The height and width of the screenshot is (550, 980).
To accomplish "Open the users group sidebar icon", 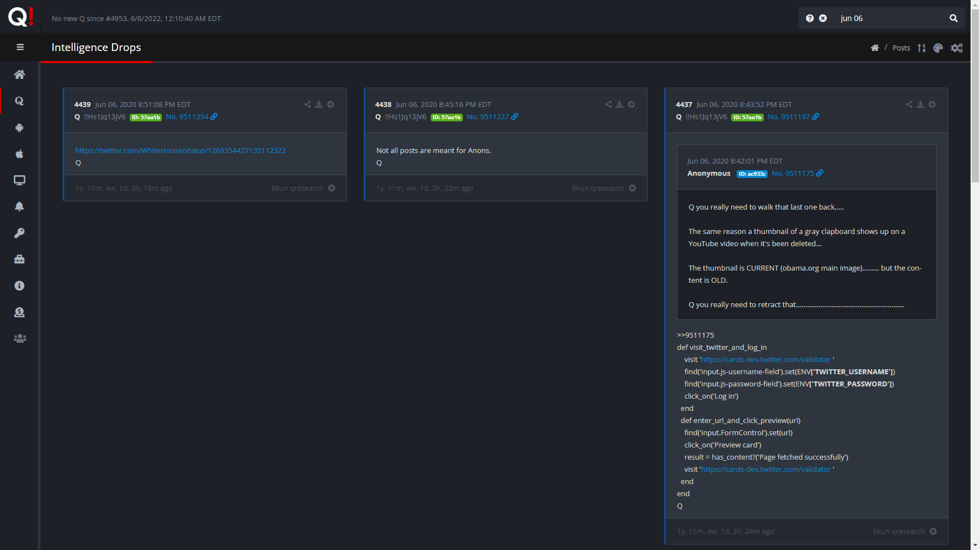I will coord(19,338).
